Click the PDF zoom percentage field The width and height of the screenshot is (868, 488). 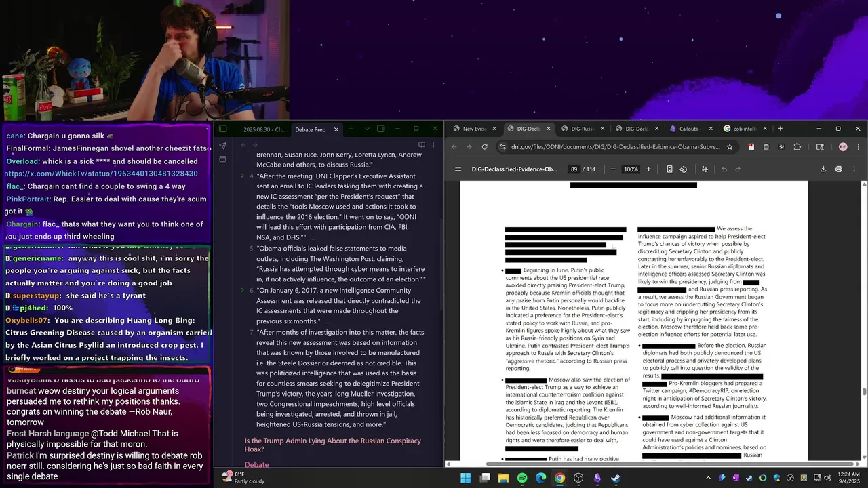pyautogui.click(x=631, y=169)
